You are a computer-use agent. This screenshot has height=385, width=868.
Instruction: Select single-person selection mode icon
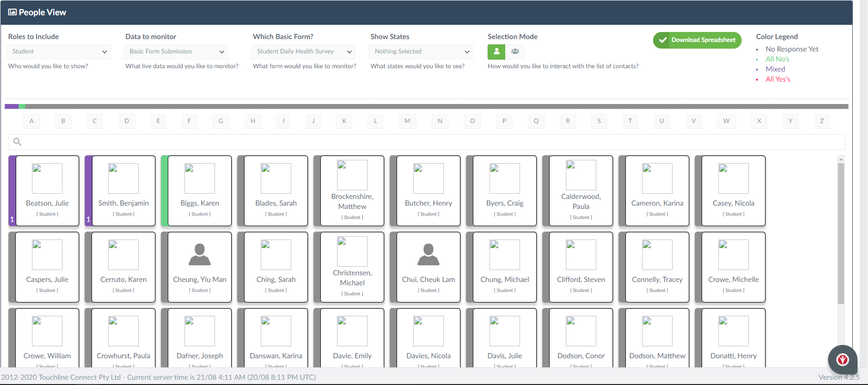click(x=496, y=52)
